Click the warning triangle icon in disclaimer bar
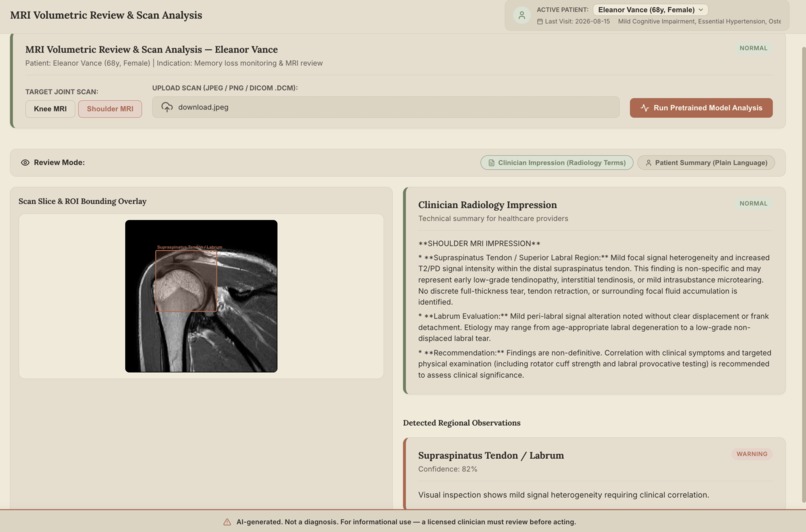806x532 pixels. 227,522
